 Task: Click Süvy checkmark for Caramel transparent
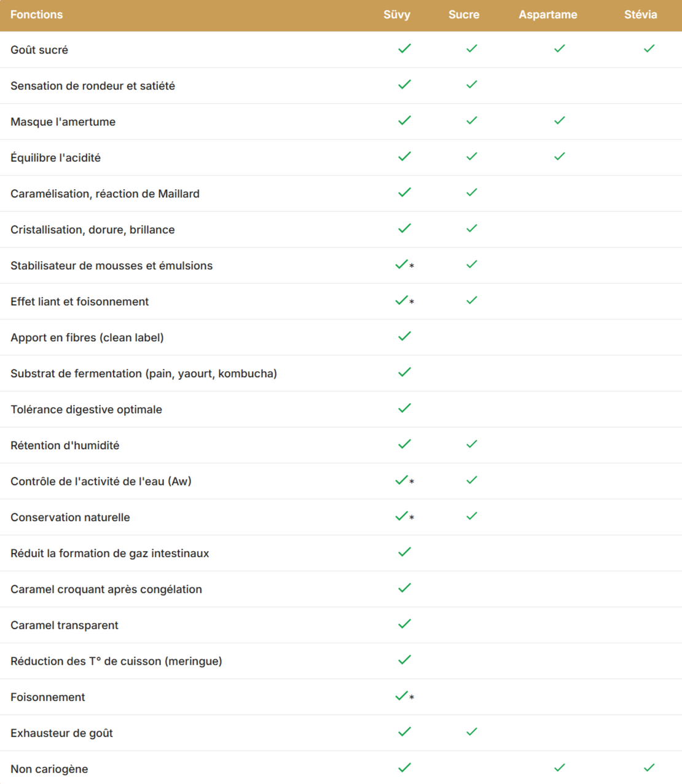click(404, 624)
